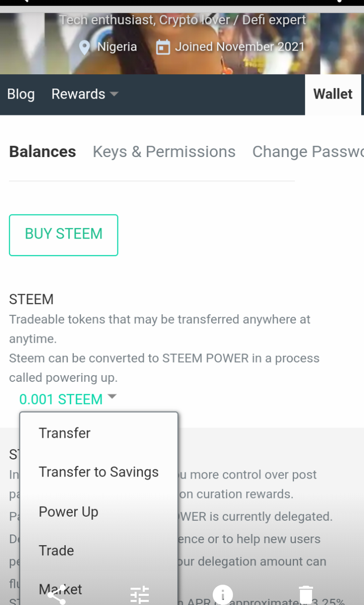364x605 pixels.
Task: Switch to Keys & Permissions tab
Action: click(164, 151)
